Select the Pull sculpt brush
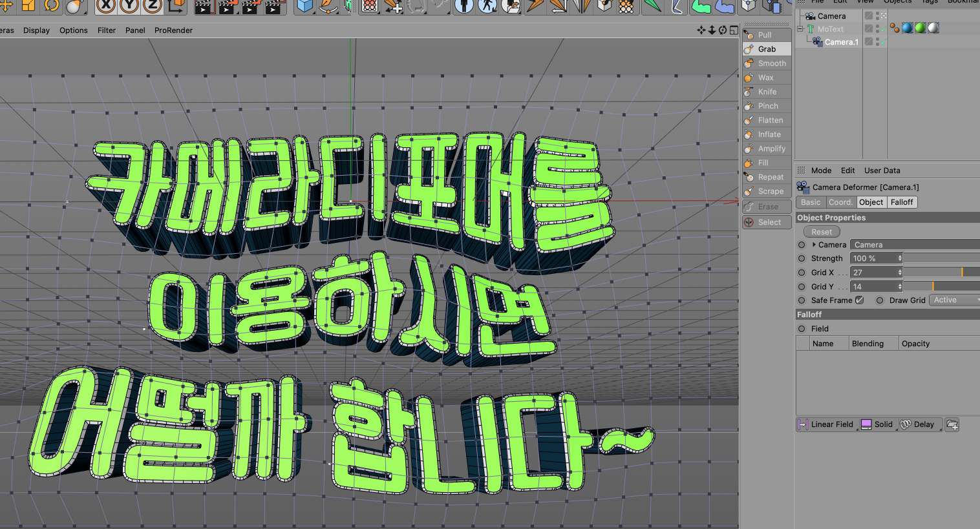 [767, 35]
